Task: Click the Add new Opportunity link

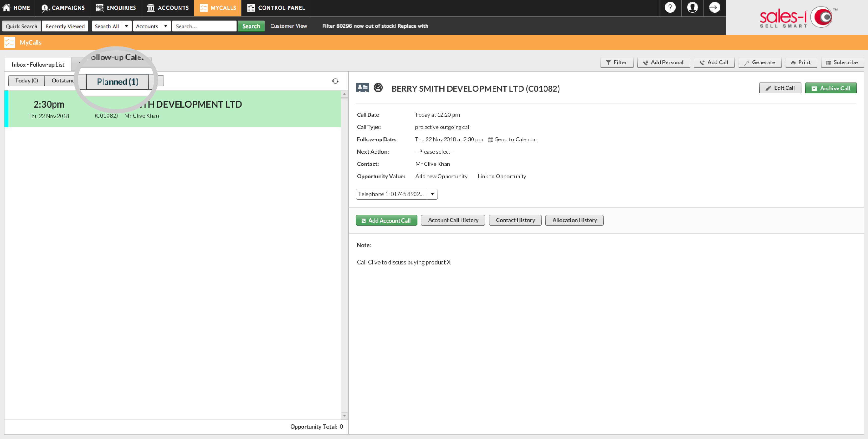Action: 441,176
